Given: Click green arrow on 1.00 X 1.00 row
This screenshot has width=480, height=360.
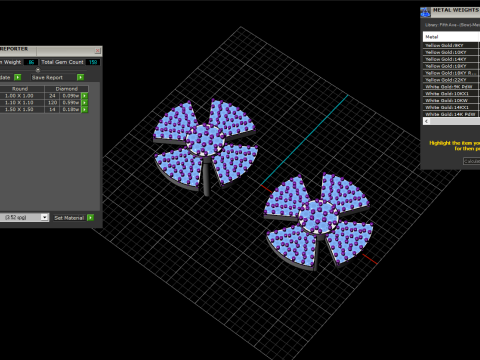Looking at the screenshot, I should click(85, 96).
